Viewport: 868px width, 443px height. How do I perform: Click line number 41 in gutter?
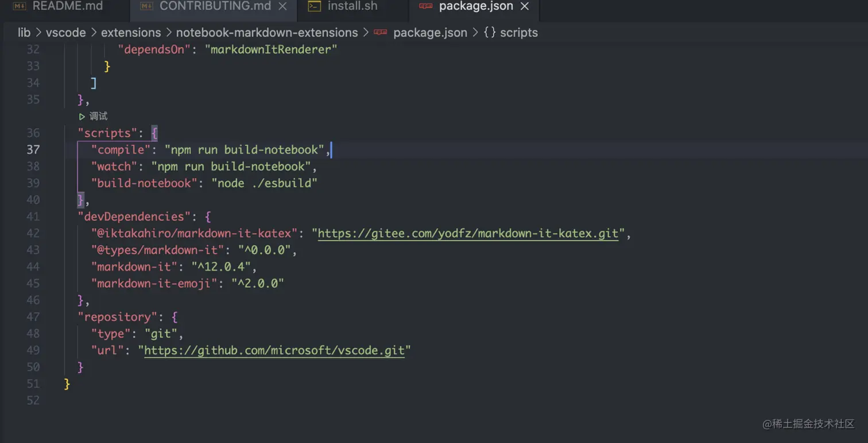tap(33, 217)
